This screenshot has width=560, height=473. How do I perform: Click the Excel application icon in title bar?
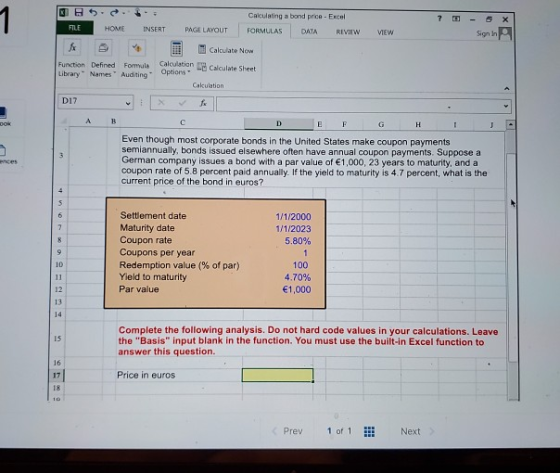pos(64,13)
